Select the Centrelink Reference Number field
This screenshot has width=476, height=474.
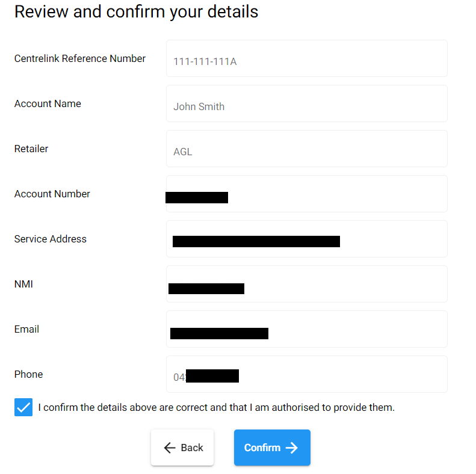[307, 58]
